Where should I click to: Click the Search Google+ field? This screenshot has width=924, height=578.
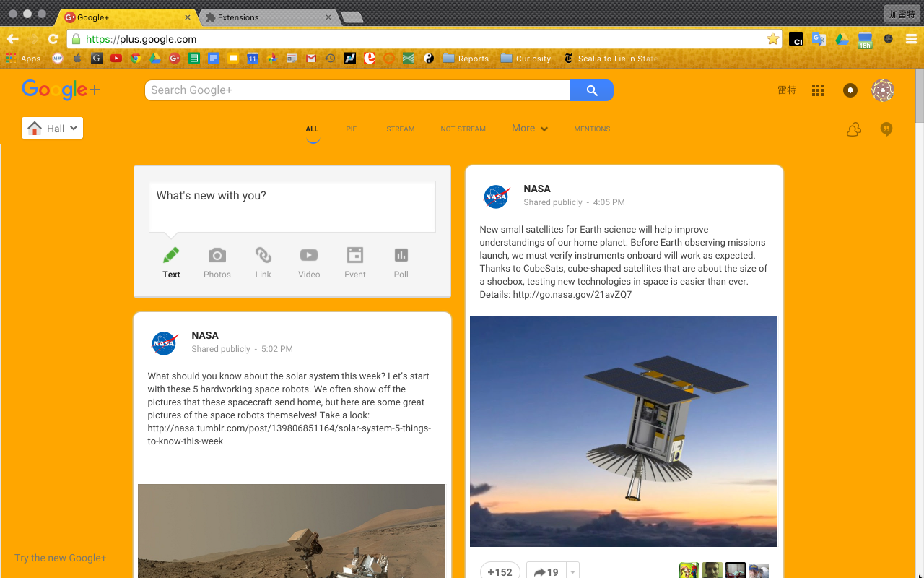click(x=358, y=90)
